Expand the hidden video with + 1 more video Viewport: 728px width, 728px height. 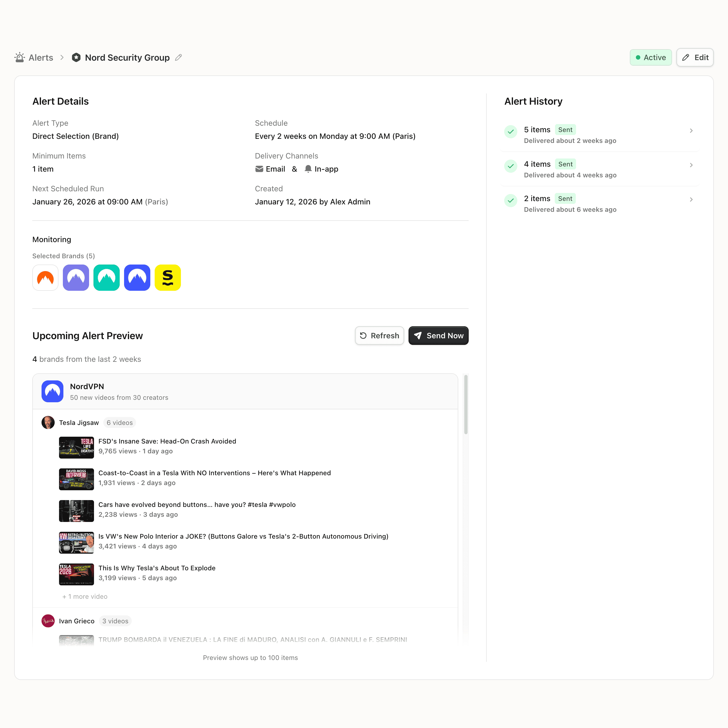click(85, 597)
